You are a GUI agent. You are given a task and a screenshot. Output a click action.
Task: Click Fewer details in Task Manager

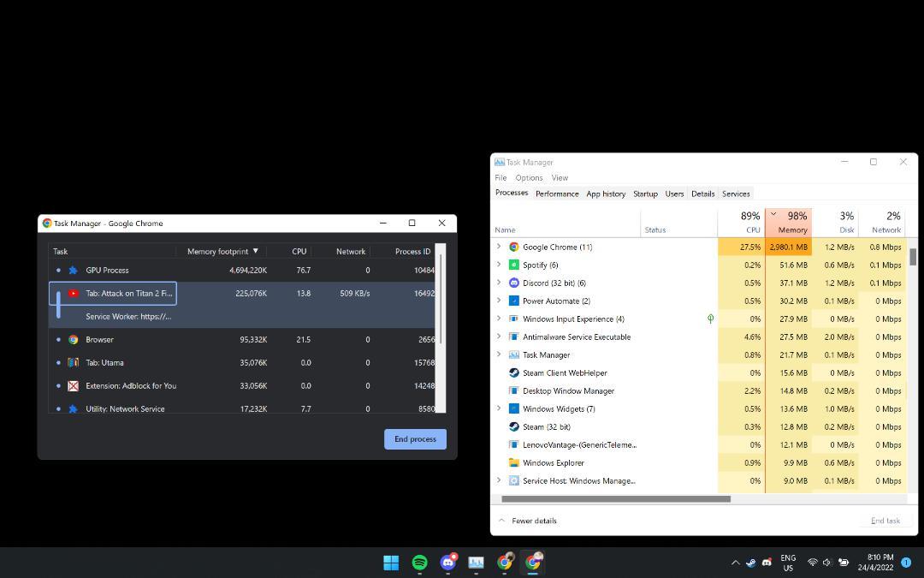(535, 520)
